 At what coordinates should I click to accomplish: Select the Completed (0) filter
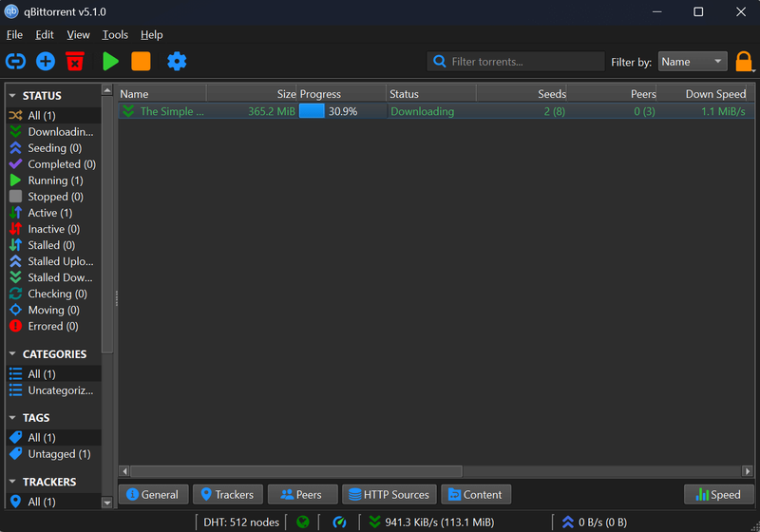[53, 164]
